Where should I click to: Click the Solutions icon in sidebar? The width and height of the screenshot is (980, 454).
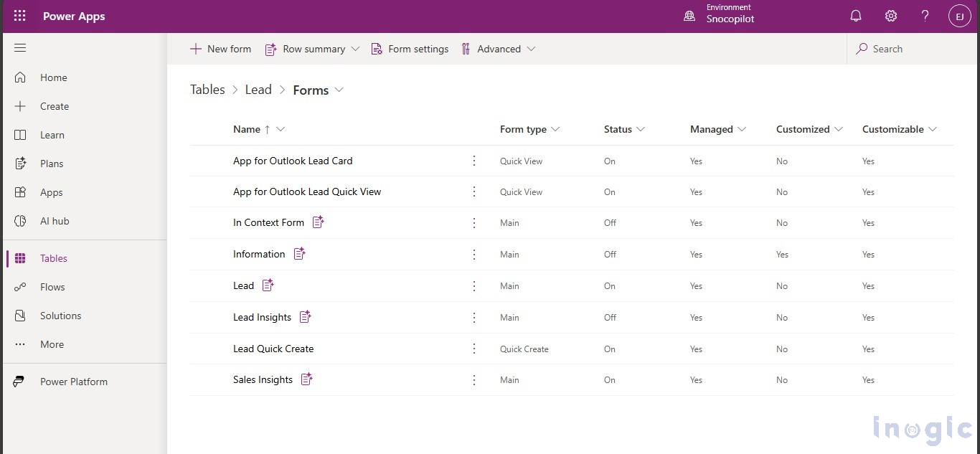click(20, 316)
